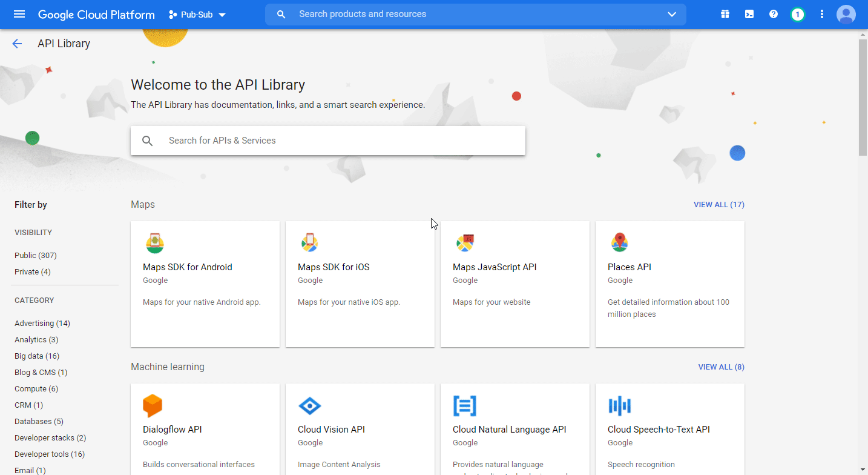The image size is (868, 475).
Task: Open the Pub-Sub project selector dropdown
Action: click(197, 15)
